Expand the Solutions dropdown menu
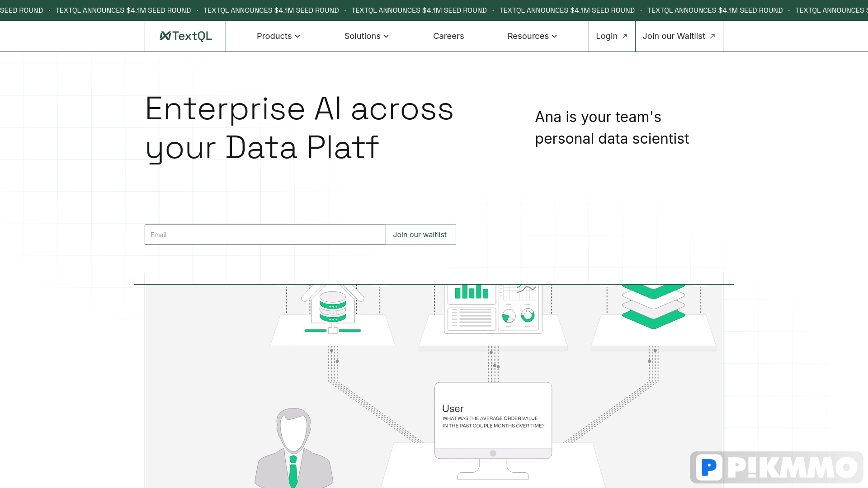This screenshot has height=488, width=868. (367, 36)
